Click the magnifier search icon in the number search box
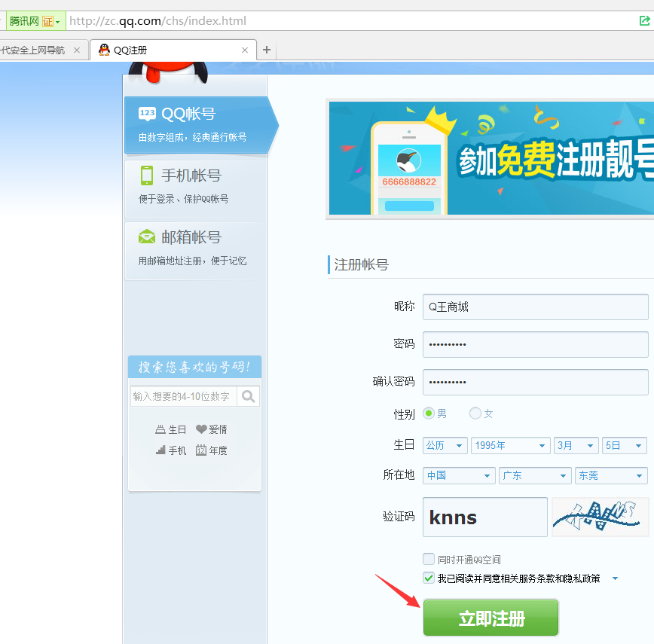 (x=248, y=396)
